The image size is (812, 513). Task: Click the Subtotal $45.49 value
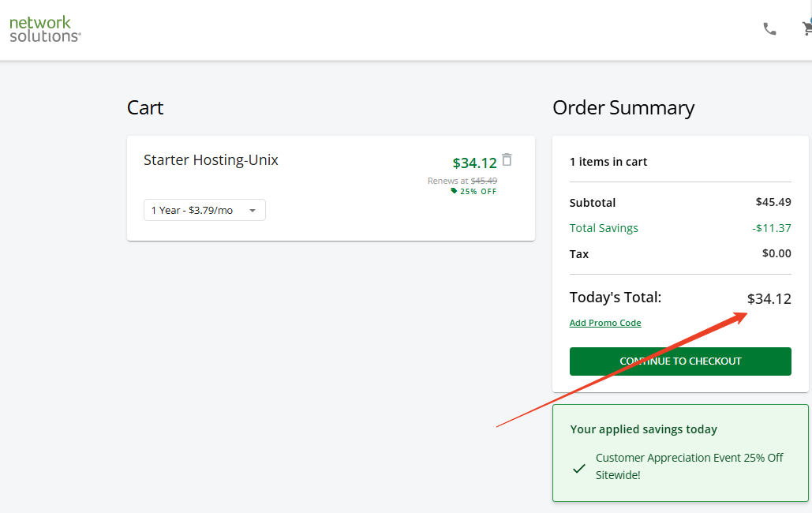pyautogui.click(x=773, y=202)
